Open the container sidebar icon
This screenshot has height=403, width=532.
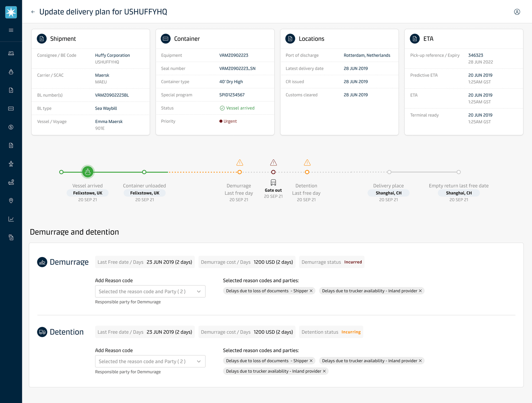point(11,108)
